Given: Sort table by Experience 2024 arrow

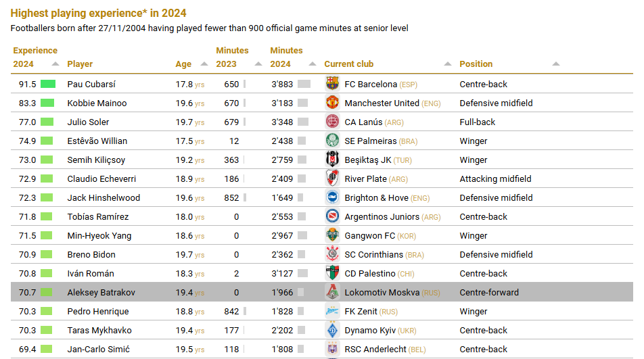Looking at the screenshot, I should 55,64.
